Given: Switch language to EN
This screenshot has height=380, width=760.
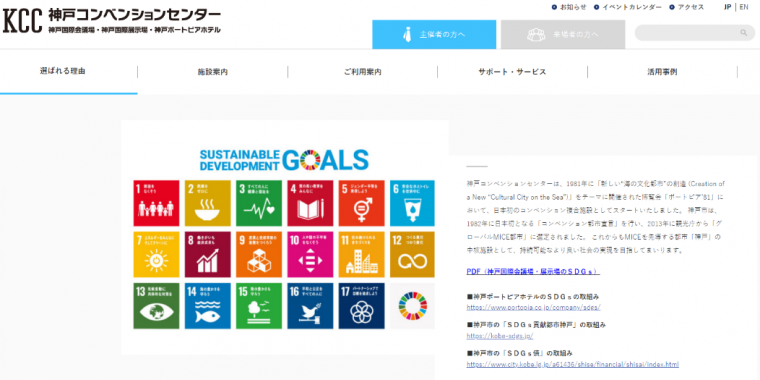Looking at the screenshot, I should pos(744,7).
